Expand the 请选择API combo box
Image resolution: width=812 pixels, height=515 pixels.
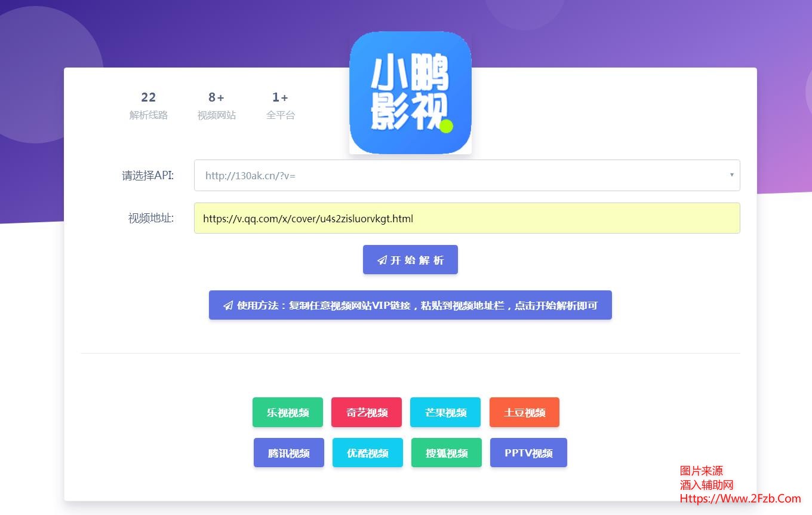(x=466, y=176)
